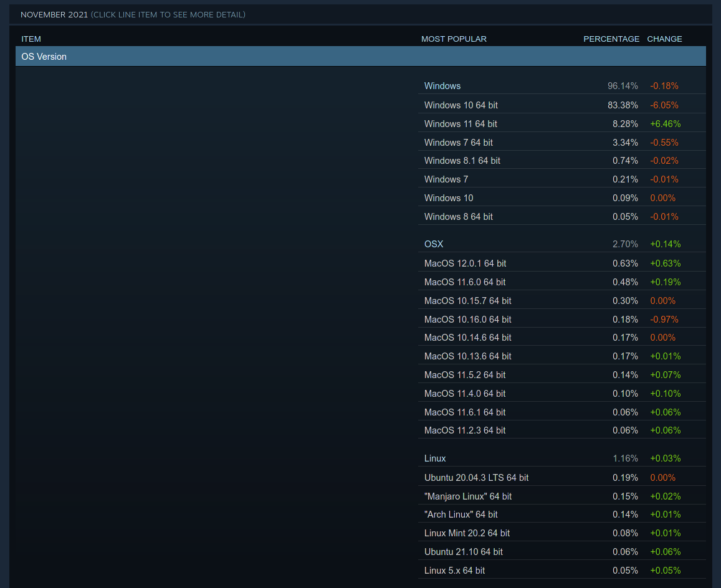Click the +0.14% OSX change value

(666, 244)
